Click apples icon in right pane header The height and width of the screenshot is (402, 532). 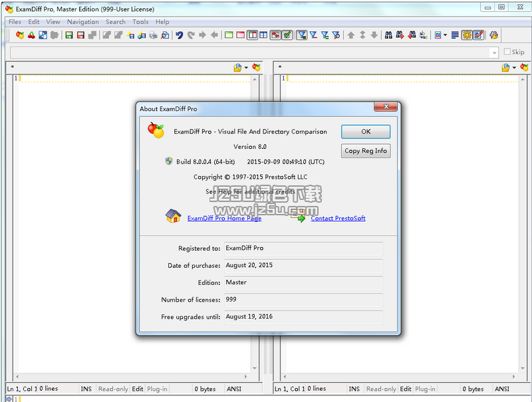524,68
